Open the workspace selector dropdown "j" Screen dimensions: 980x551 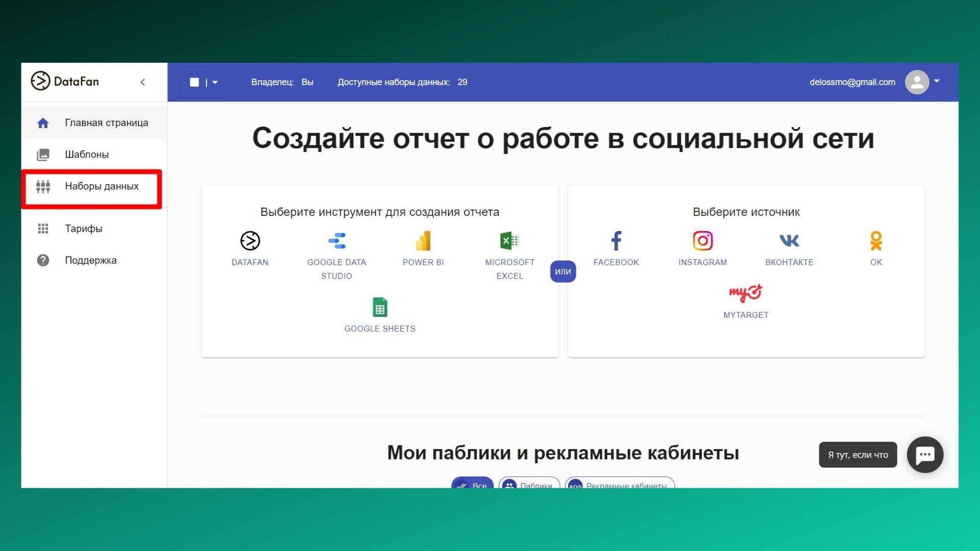[x=203, y=82]
